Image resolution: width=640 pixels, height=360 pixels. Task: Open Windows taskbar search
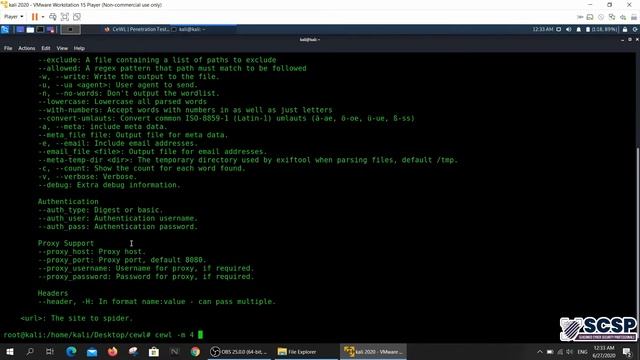click(30, 351)
